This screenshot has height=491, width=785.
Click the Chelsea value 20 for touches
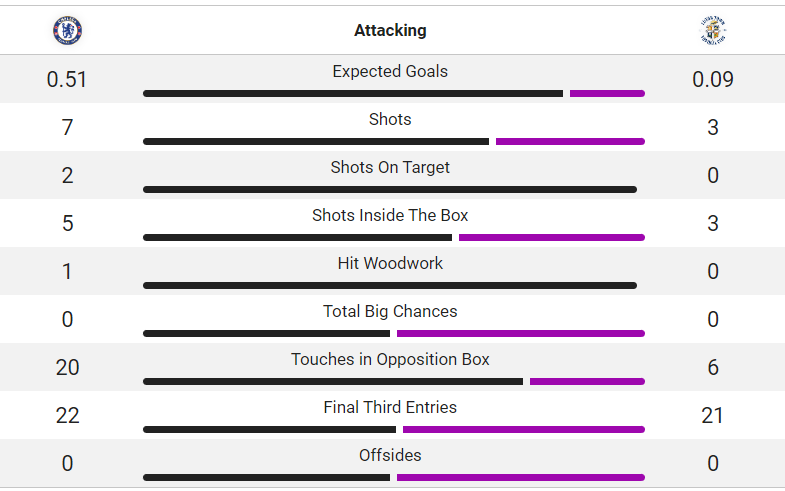tap(68, 368)
